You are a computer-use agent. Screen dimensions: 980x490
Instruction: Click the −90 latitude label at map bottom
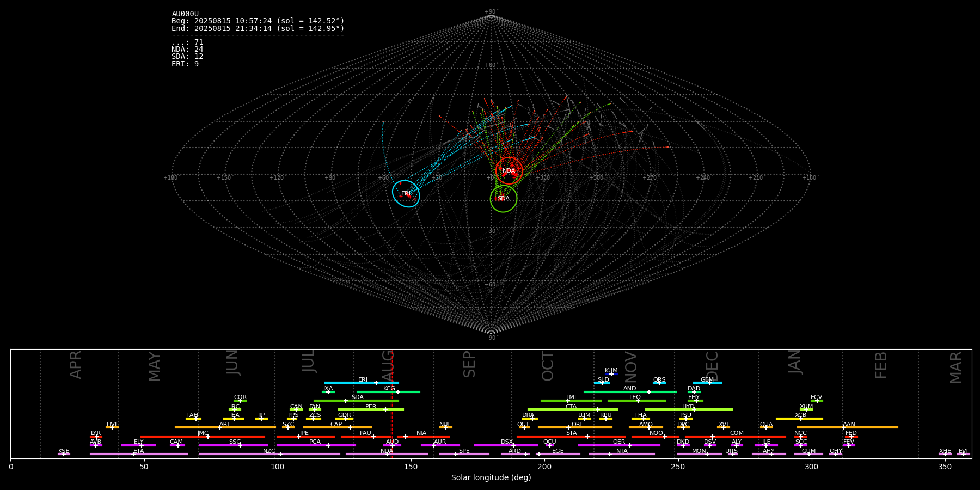[x=491, y=338]
